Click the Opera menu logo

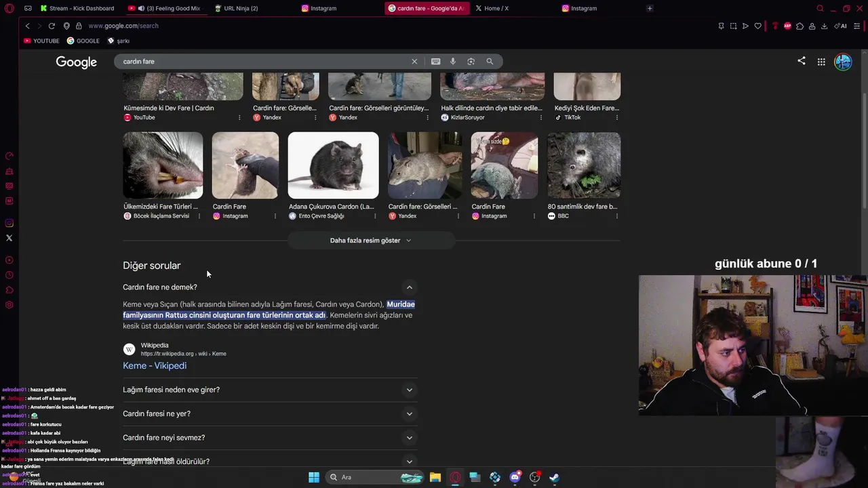(x=9, y=8)
